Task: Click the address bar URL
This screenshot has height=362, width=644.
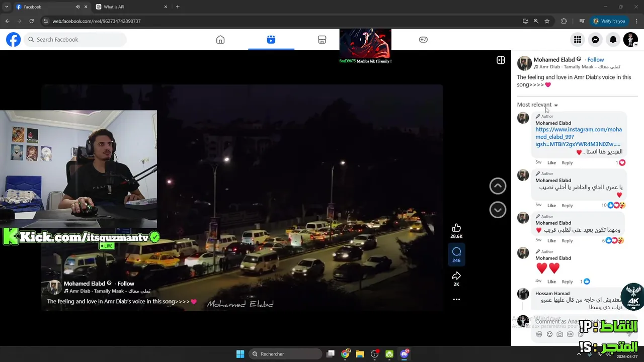Action: [97, 21]
